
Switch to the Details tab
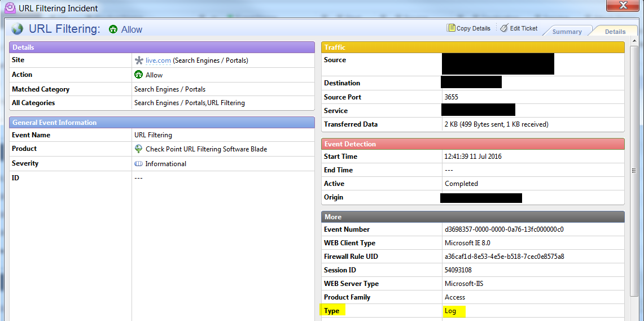click(x=615, y=32)
